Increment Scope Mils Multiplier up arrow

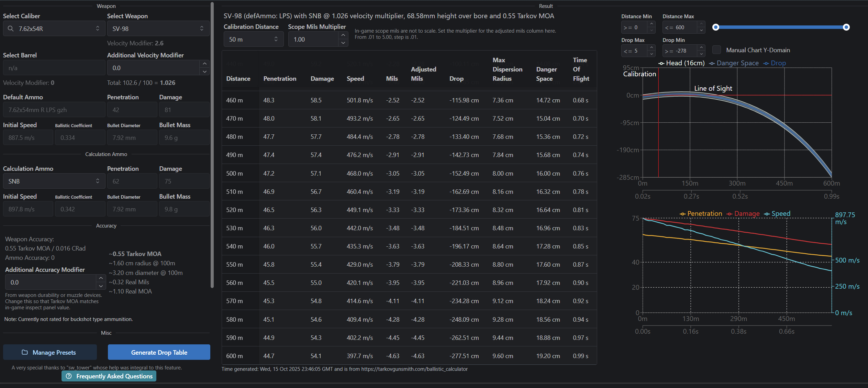pyautogui.click(x=343, y=35)
